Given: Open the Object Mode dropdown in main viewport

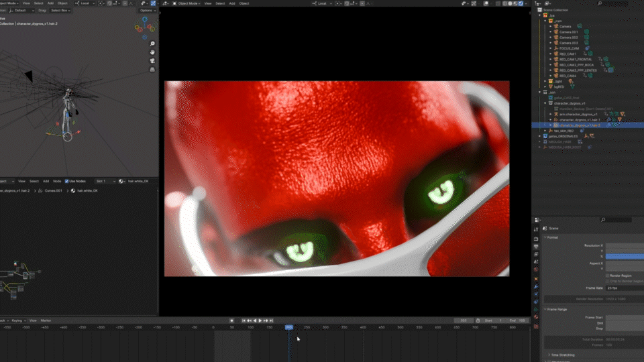Looking at the screenshot, I should [x=186, y=3].
